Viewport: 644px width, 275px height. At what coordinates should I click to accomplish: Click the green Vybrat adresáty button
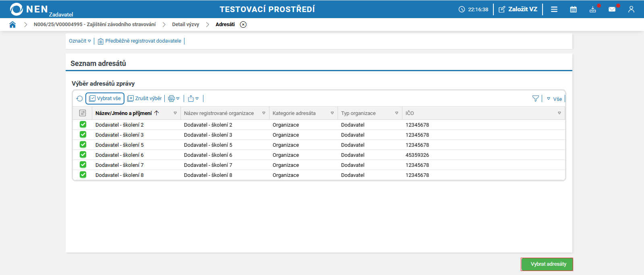pyautogui.click(x=547, y=264)
